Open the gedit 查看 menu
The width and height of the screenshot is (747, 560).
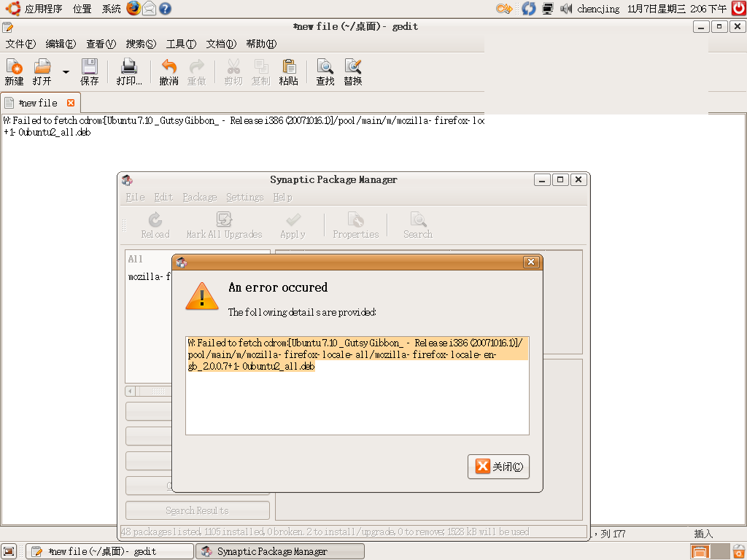coord(101,44)
